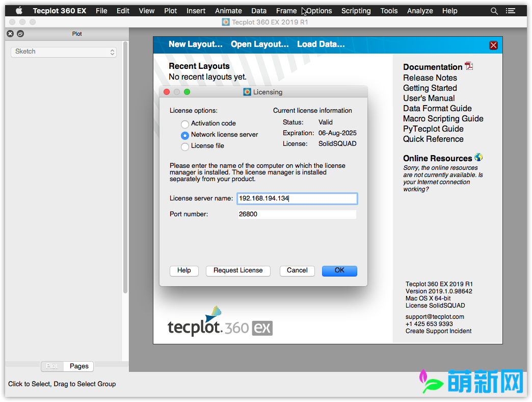The image size is (532, 402).
Task: Open the Analyze menu
Action: click(x=420, y=11)
